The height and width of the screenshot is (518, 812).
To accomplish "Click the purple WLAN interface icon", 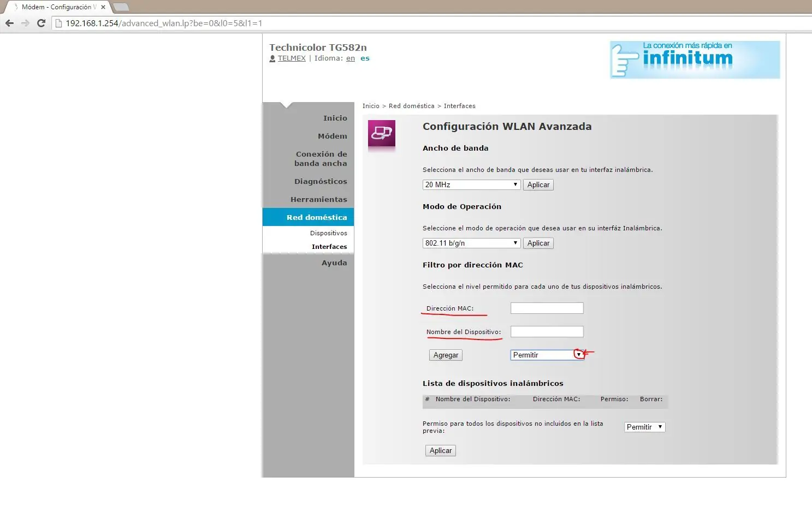I will 382,133.
